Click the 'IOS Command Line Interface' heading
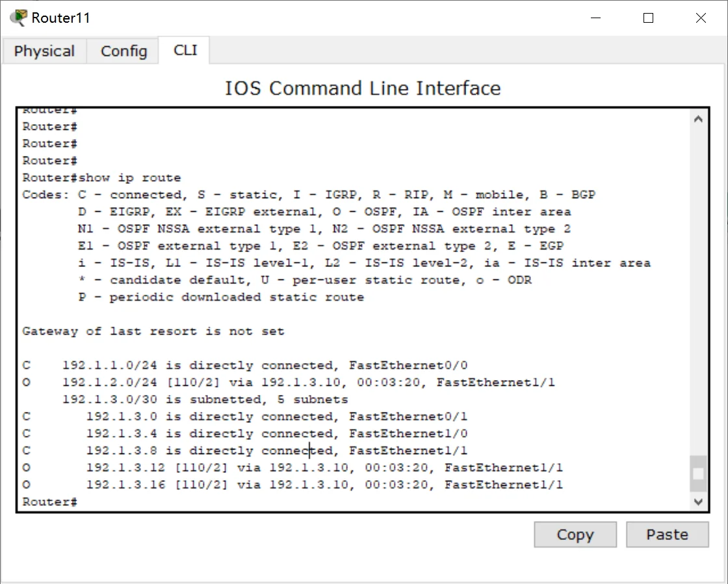Viewport: 728px width, 584px height. (x=363, y=88)
